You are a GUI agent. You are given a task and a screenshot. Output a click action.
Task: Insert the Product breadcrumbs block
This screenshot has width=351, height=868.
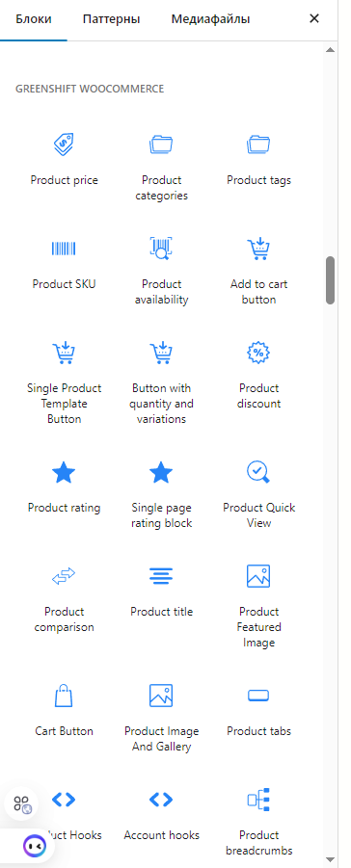pos(259,822)
